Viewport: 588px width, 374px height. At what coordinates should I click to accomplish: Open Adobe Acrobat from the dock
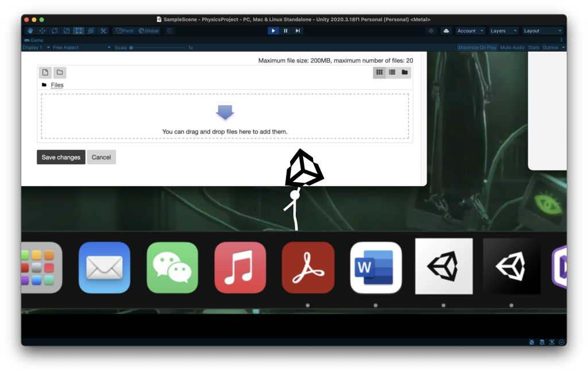pyautogui.click(x=308, y=268)
